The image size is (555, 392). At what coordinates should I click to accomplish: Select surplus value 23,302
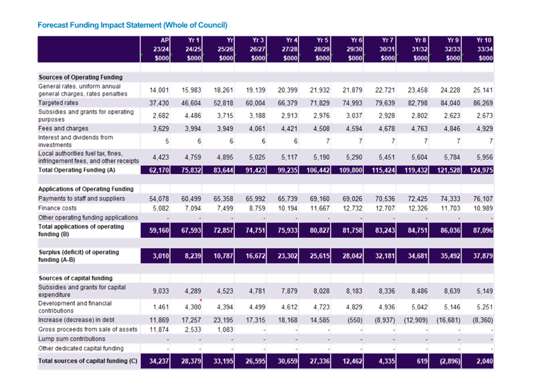tap(288, 256)
